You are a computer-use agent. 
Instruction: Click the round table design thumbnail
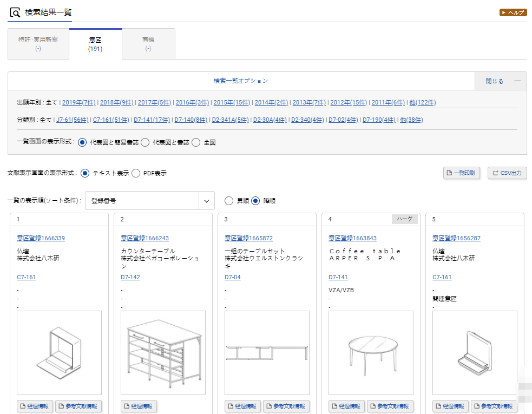371,352
